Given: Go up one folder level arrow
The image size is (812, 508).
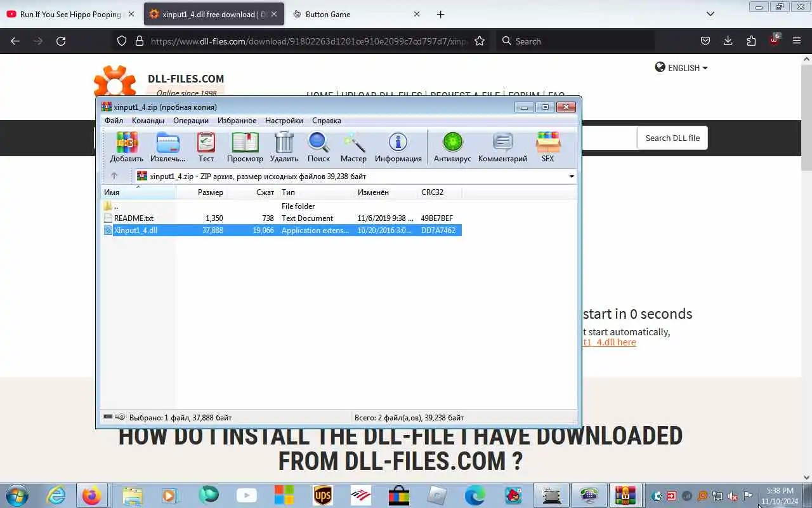Looking at the screenshot, I should point(114,176).
